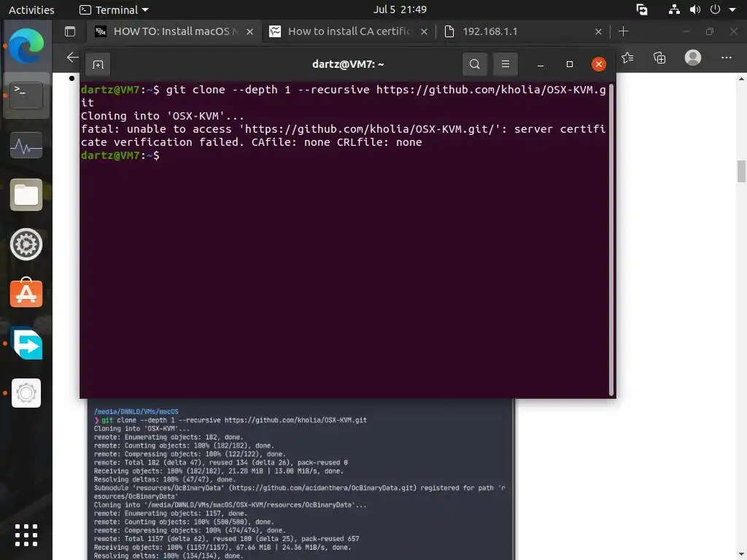Open the Activities overview
Screen dimensions: 747x560
coord(31,9)
